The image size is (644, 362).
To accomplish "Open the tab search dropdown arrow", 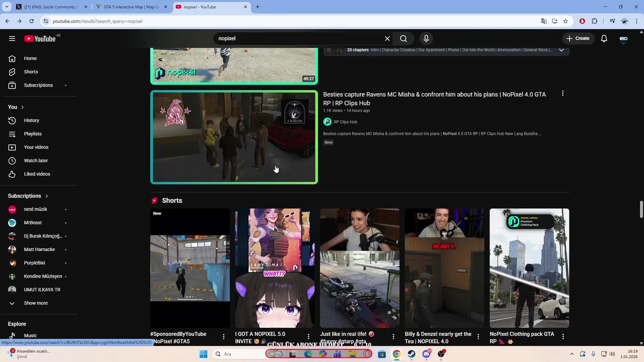I will (7, 7).
